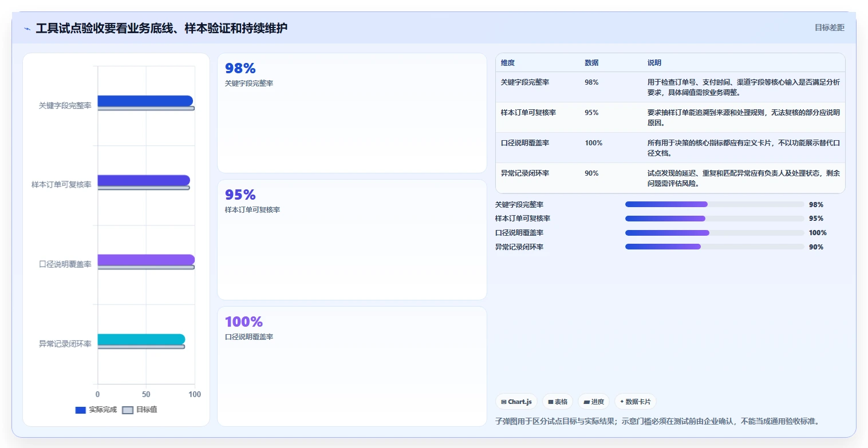Click the 关键字段完整率 label in the progress list

pos(519,204)
